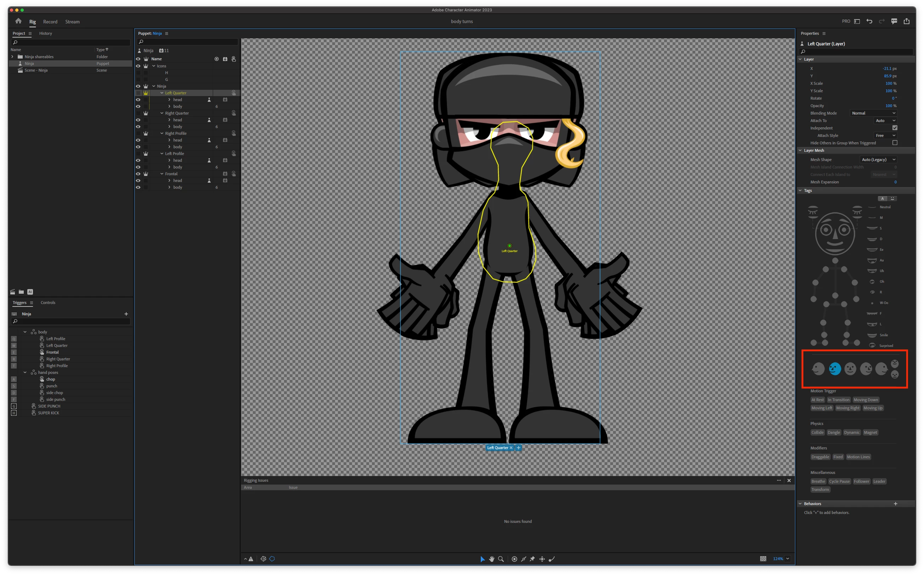Open the Controls tab
Viewport: 924px width, 575px height.
pyautogui.click(x=48, y=303)
